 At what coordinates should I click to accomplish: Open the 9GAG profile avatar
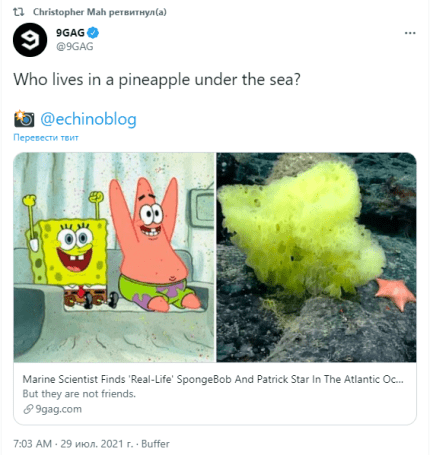click(x=30, y=40)
